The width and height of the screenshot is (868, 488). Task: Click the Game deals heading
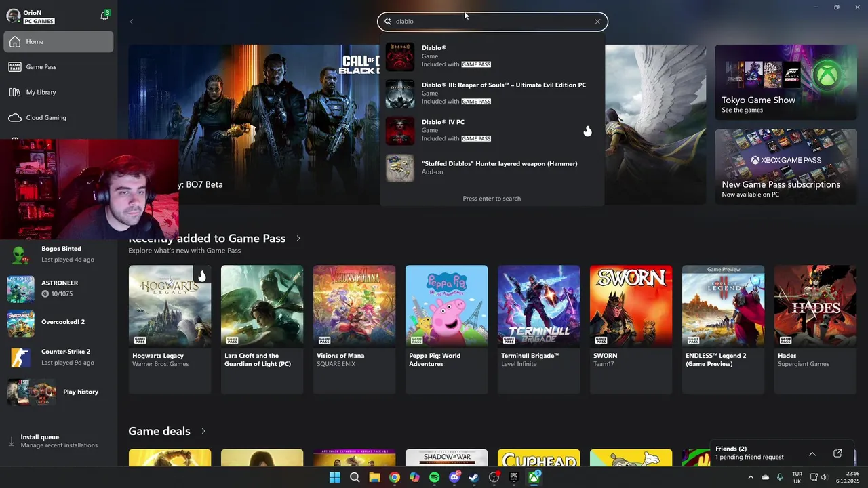coord(159,431)
